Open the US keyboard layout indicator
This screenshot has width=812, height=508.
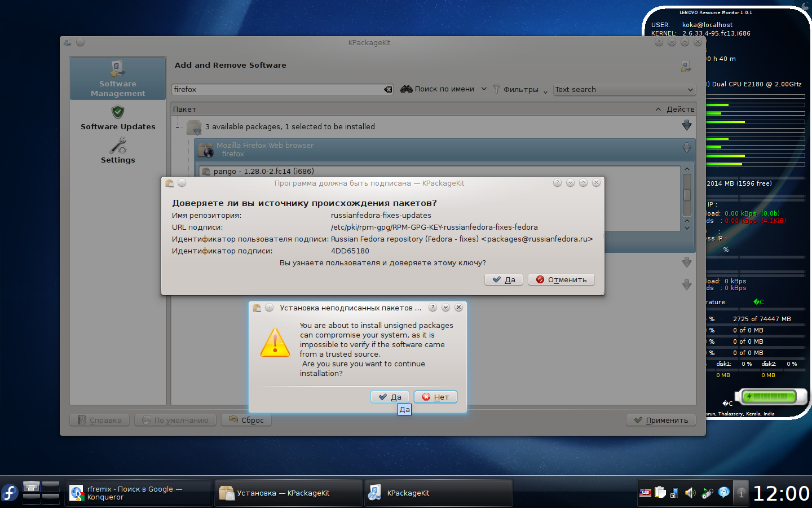645,493
